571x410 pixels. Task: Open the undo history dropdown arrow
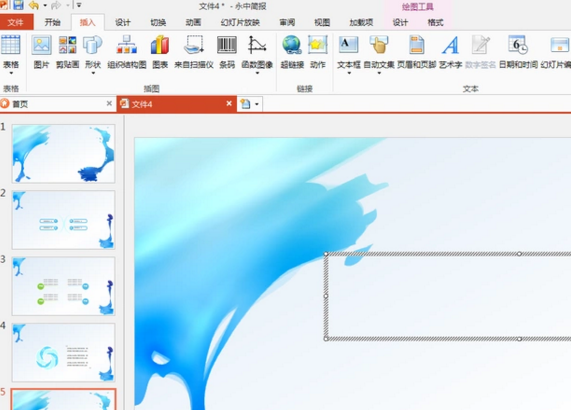click(x=45, y=5)
